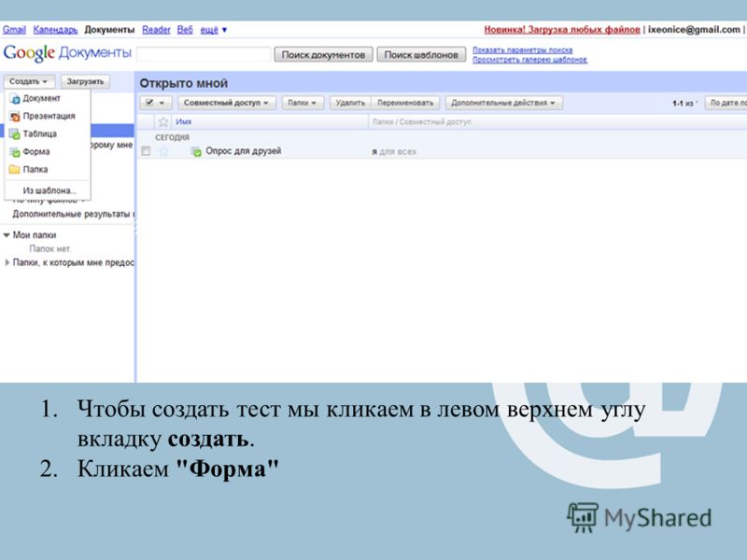Screen dimensions: 747x560
Task: Click the Google Документы logo
Action: click(x=66, y=53)
